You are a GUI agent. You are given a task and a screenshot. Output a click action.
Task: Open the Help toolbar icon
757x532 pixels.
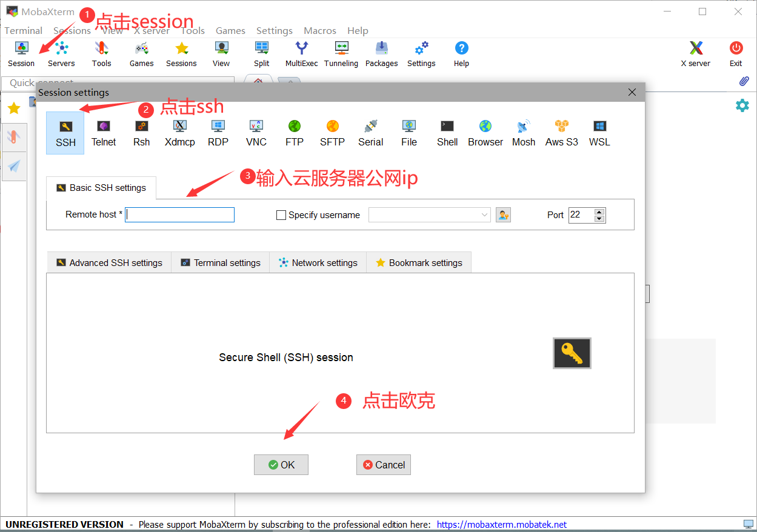(461, 54)
